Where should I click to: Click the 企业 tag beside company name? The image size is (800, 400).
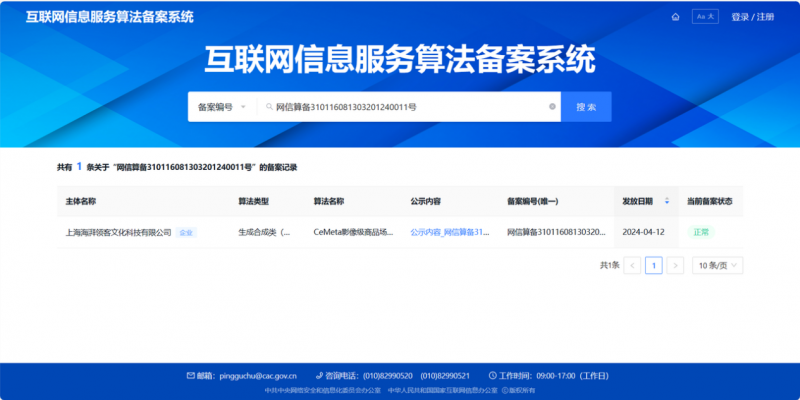coord(186,233)
